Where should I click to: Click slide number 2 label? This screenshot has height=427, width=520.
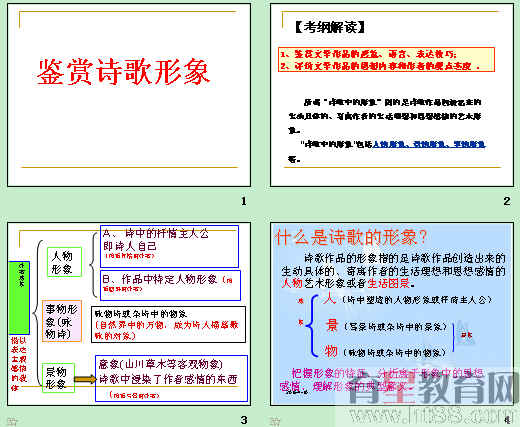click(x=507, y=201)
